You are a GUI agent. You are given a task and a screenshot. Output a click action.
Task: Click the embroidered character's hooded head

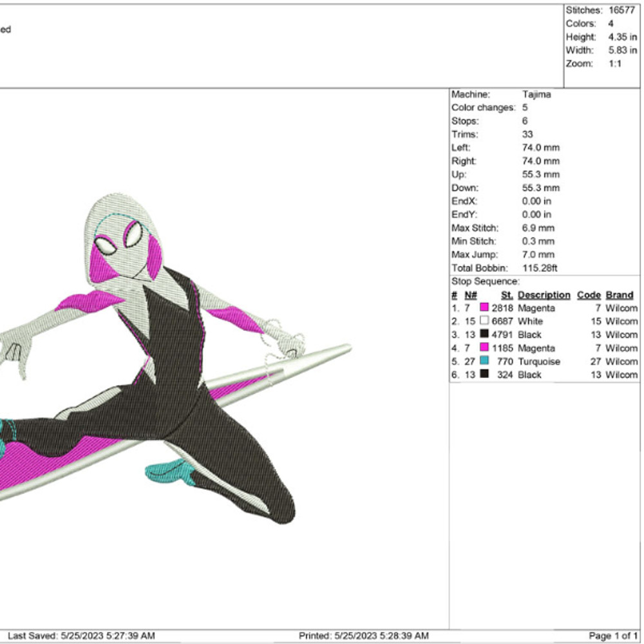tap(122, 232)
